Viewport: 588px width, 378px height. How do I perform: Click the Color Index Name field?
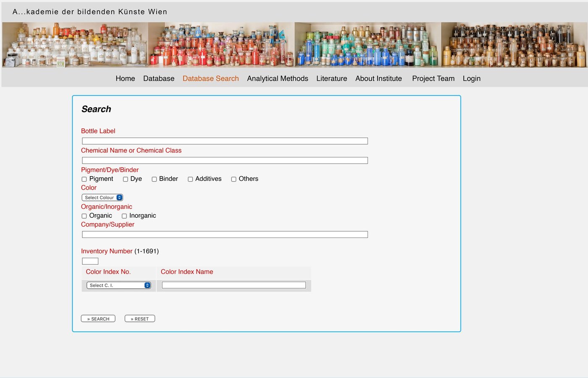[234, 285]
